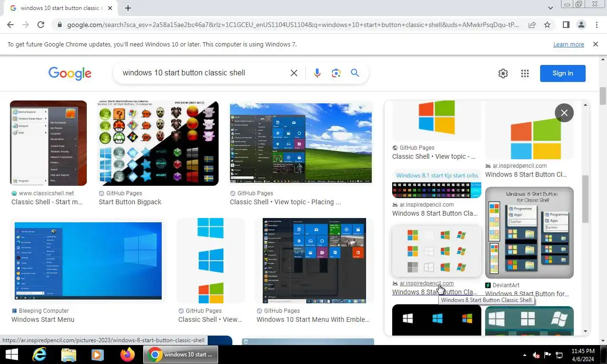The image size is (607, 364).
Task: Bookmark this page with the star icon
Action: click(547, 25)
